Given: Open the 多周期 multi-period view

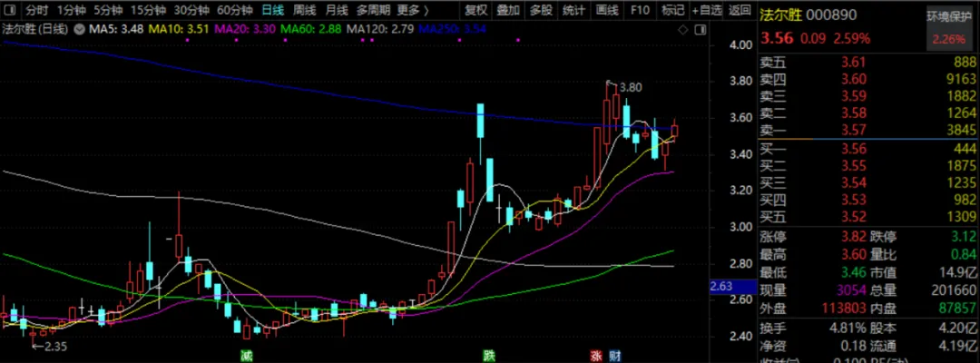Looking at the screenshot, I should [x=373, y=10].
